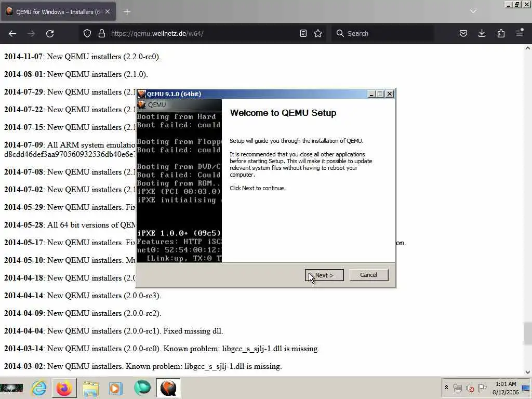Click the 2014-03-14 entry for 2.0.0-rc0
The width and height of the screenshot is (532, 399).
(162, 349)
